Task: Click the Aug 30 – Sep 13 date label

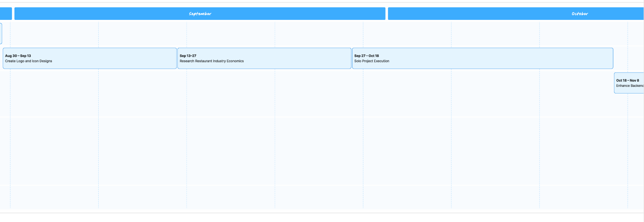Action: [18, 56]
